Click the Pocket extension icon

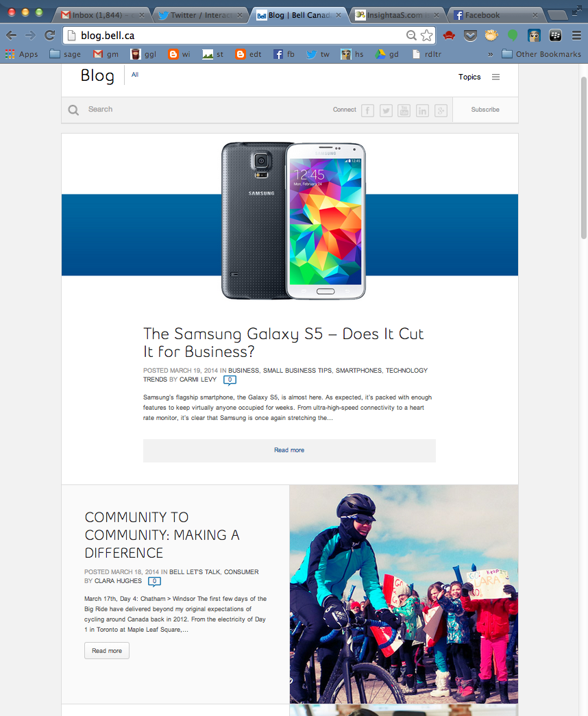[470, 36]
